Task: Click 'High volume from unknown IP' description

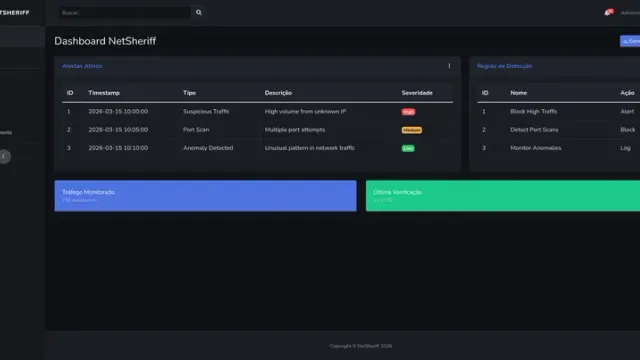Action: coord(305,111)
